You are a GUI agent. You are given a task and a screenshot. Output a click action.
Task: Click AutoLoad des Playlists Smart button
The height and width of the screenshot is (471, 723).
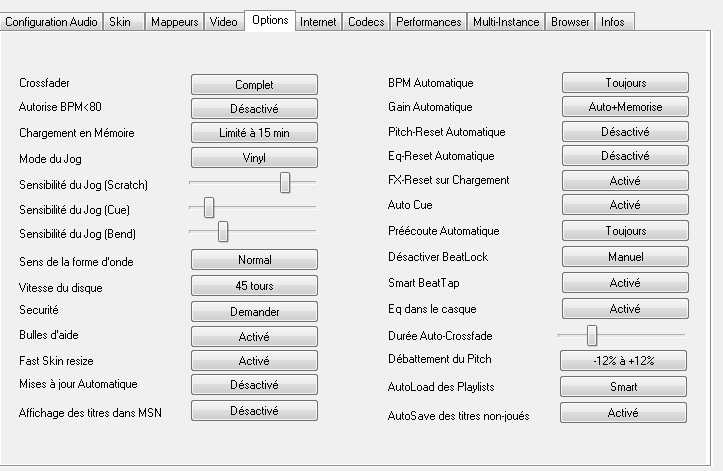[623, 387]
